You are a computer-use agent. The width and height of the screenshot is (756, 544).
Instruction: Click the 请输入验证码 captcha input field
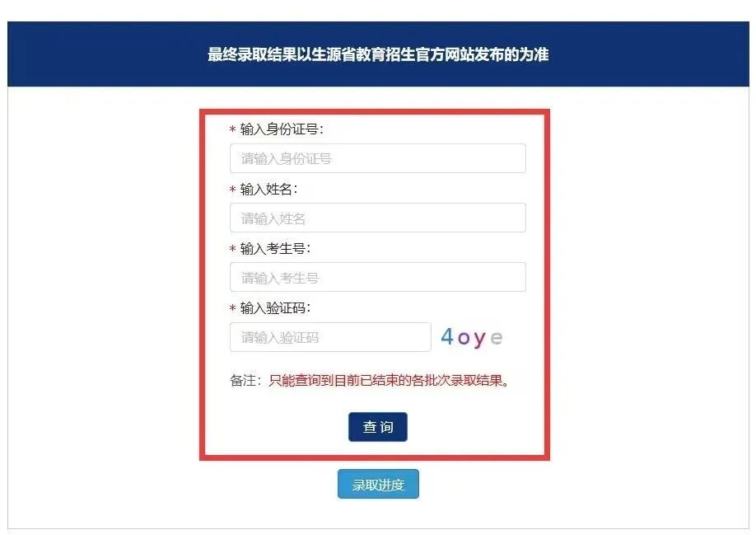330,337
